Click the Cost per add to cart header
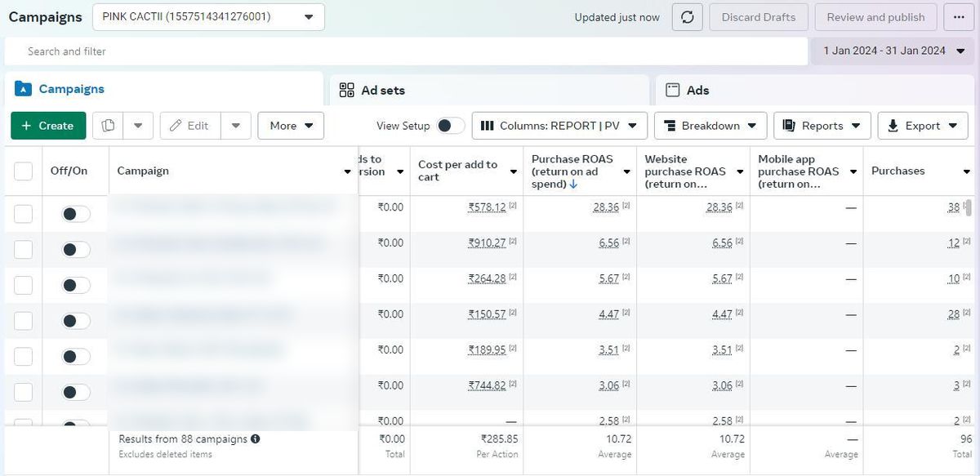980x476 pixels. pyautogui.click(x=457, y=171)
